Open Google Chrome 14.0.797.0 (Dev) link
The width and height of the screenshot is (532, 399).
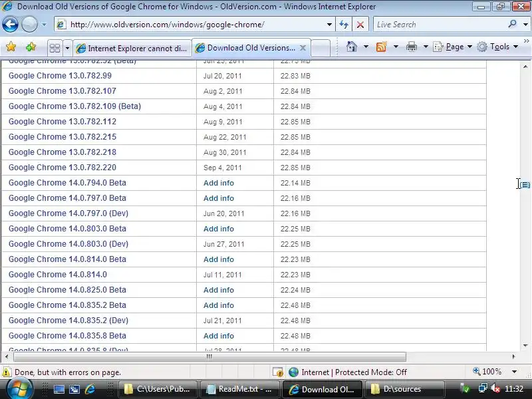coord(68,213)
